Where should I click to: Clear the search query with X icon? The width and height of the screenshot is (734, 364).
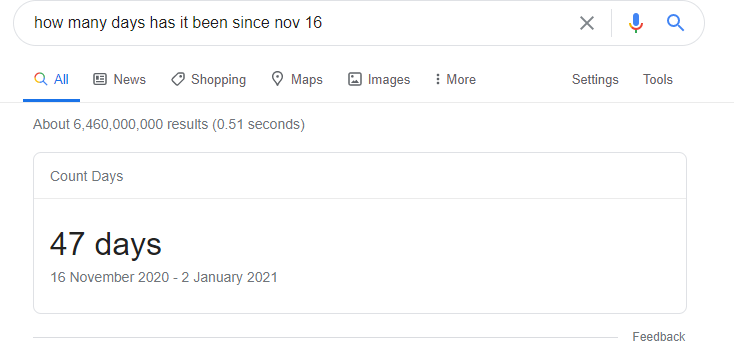[x=587, y=23]
